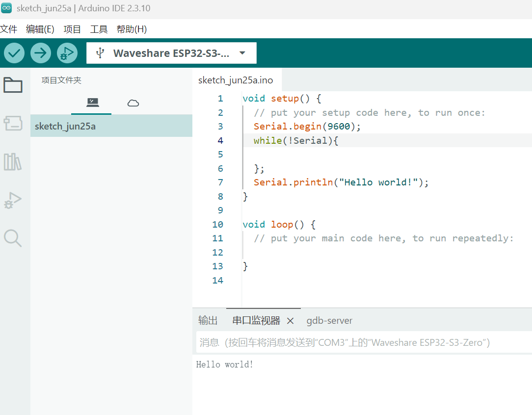Expand board selector via dropdown arrow
This screenshot has width=532, height=415.
pyautogui.click(x=242, y=53)
